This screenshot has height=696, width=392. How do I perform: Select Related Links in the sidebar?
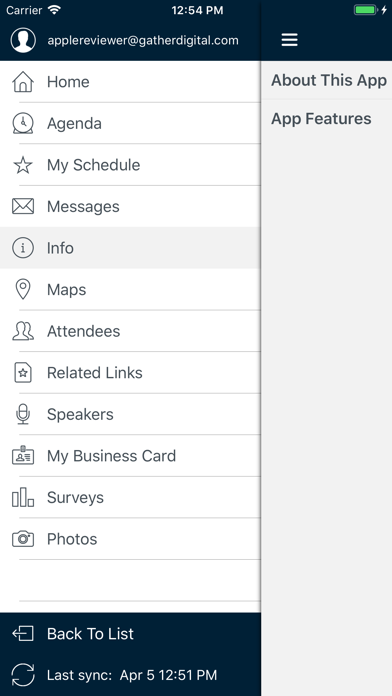(x=130, y=372)
